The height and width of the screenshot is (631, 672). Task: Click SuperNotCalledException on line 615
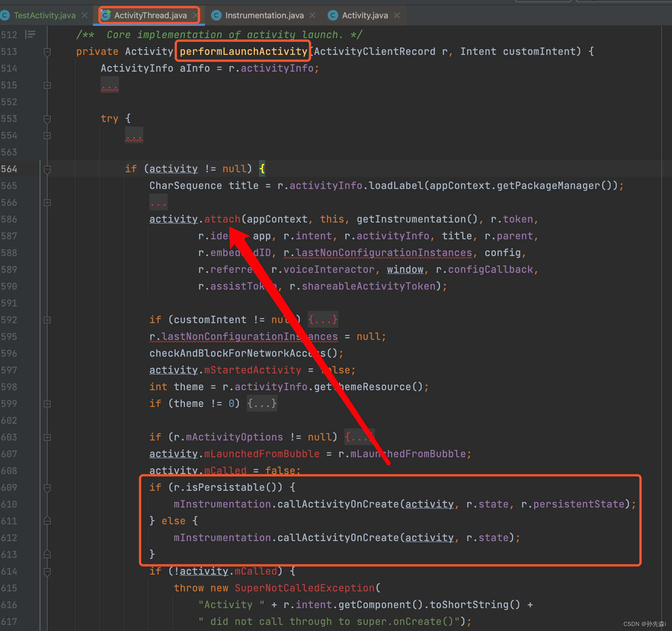(304, 588)
